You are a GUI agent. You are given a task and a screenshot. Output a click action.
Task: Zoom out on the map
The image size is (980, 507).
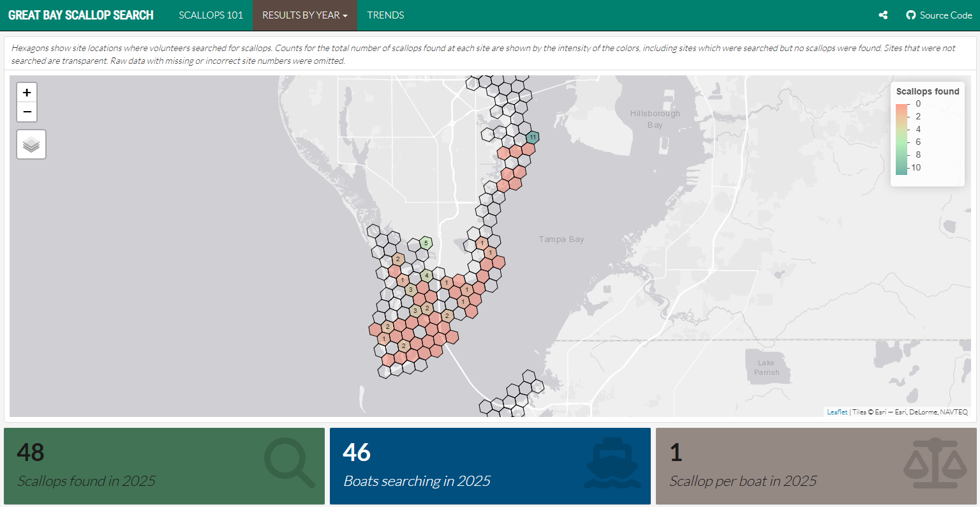(27, 112)
